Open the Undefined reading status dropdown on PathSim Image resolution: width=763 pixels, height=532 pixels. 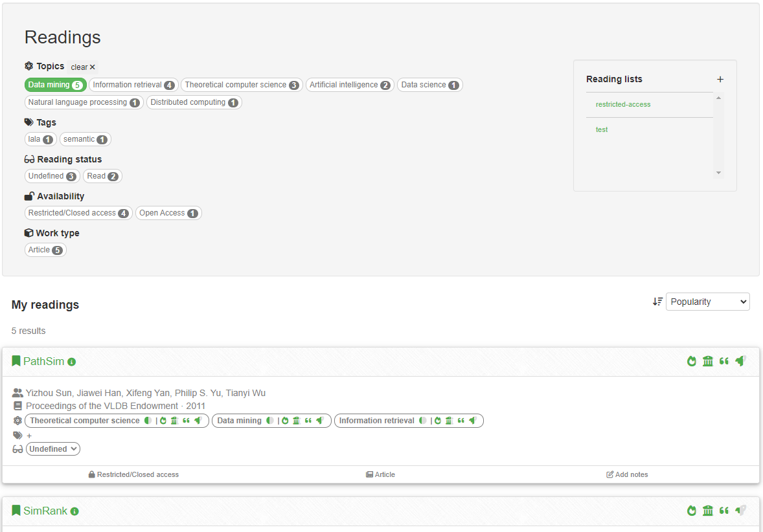pyautogui.click(x=52, y=449)
